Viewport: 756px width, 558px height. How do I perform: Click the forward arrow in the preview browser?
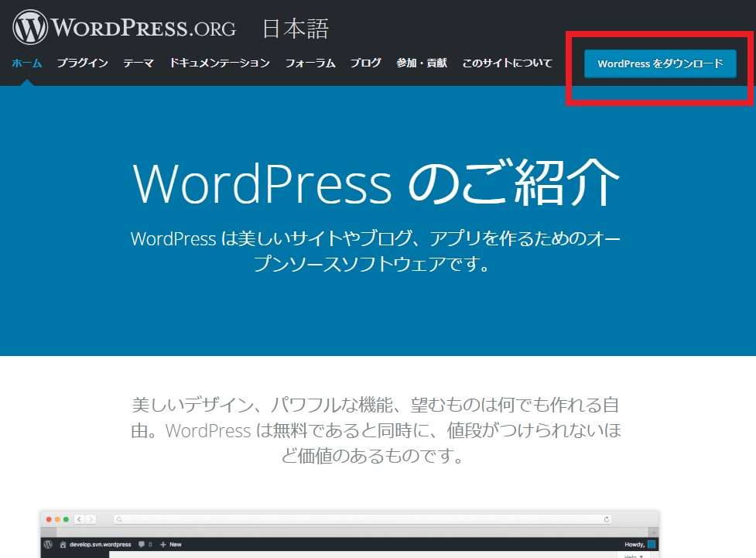[x=91, y=519]
